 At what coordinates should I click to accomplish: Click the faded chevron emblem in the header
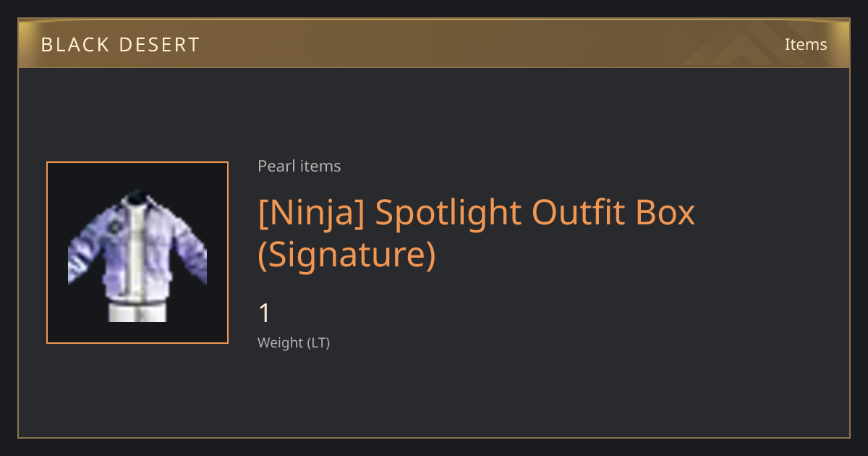click(745, 43)
